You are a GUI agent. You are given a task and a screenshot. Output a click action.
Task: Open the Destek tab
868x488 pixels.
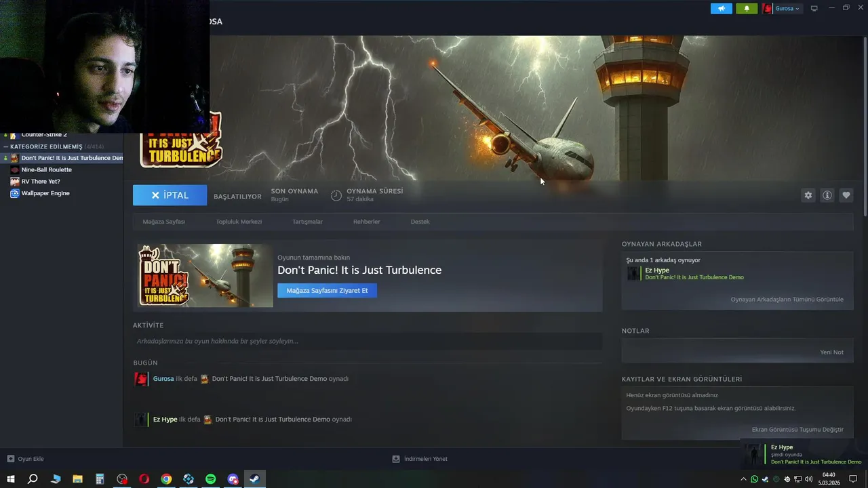[420, 222]
